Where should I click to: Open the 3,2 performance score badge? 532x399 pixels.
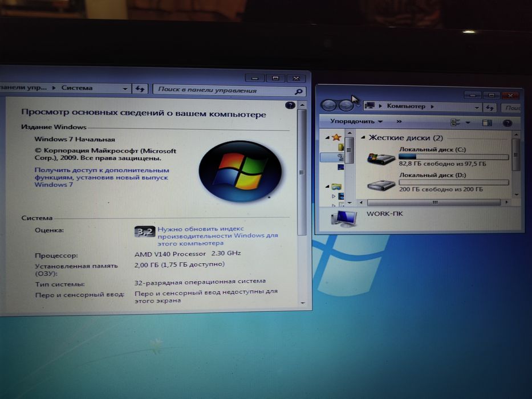click(x=145, y=232)
